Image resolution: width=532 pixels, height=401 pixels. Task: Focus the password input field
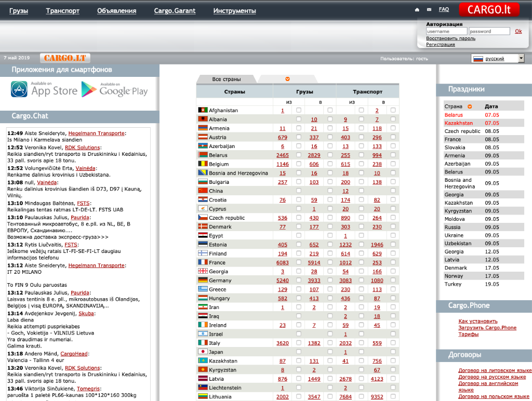[489, 31]
